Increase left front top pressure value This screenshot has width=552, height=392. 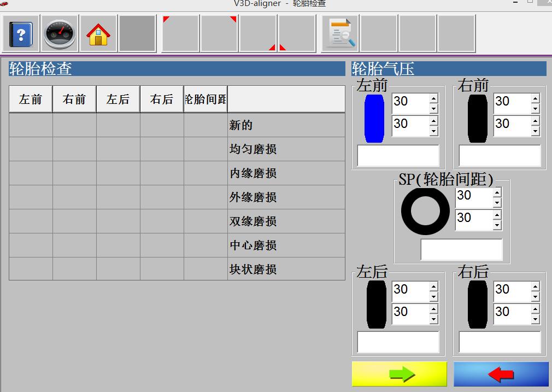pyautogui.click(x=433, y=98)
